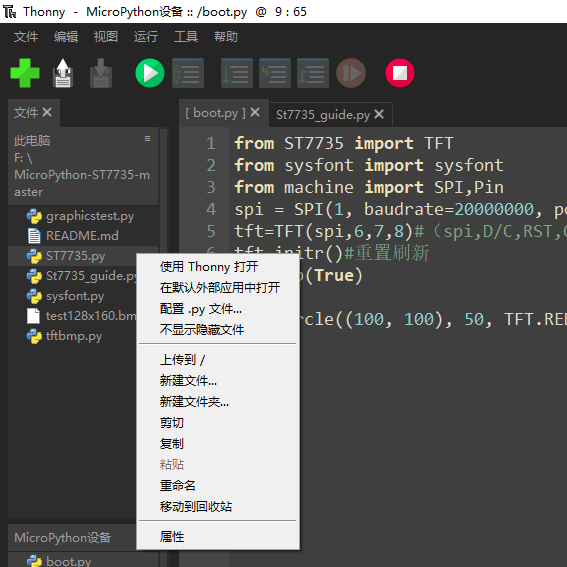Choose 在默认外部应用中打开

click(x=218, y=288)
